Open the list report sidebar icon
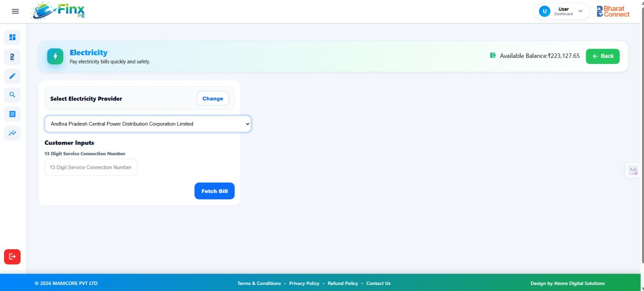644x291 pixels. [12, 114]
